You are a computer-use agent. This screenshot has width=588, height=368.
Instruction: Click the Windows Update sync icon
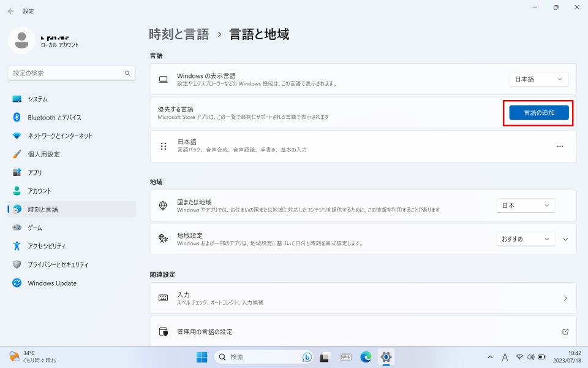(17, 283)
